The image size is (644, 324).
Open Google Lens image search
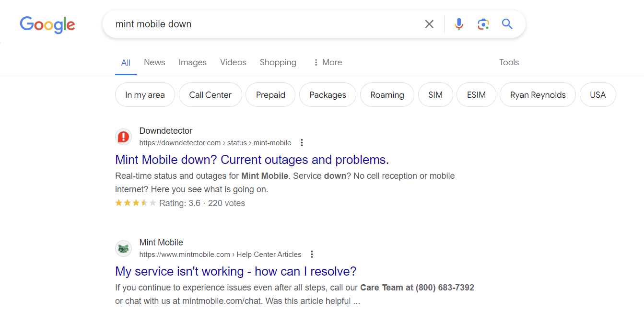(483, 23)
